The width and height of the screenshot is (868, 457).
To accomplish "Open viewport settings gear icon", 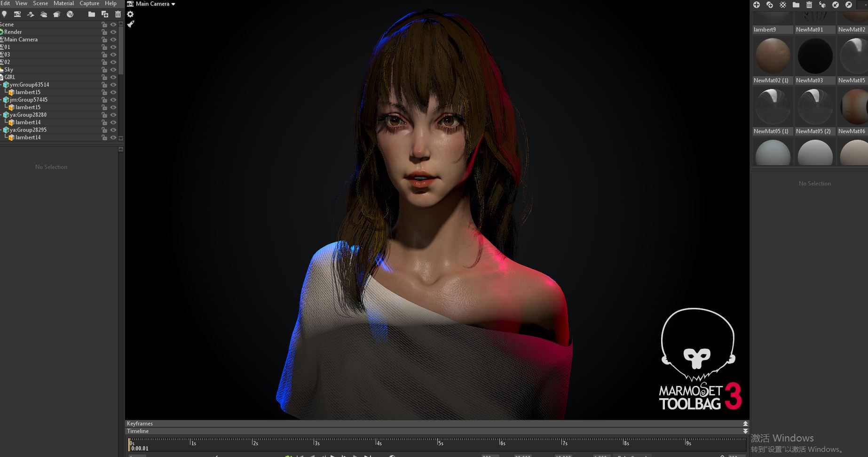I will tap(131, 14).
